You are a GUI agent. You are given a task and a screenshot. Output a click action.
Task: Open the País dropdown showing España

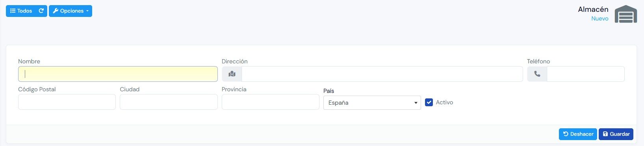[372, 103]
